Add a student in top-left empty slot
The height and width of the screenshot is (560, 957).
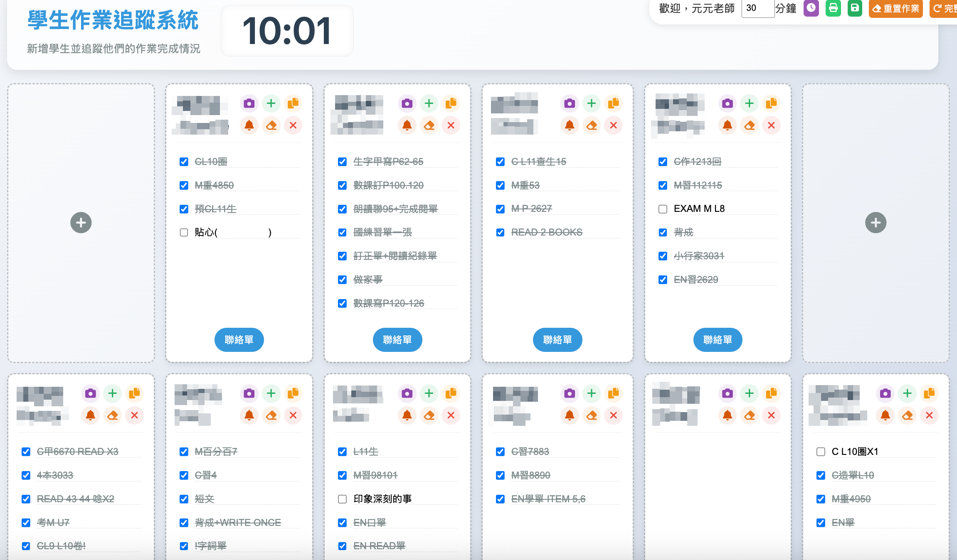(x=81, y=223)
